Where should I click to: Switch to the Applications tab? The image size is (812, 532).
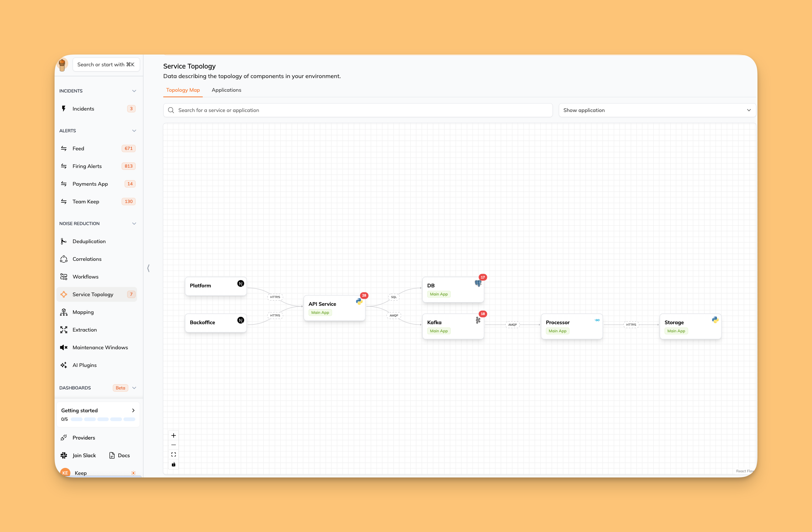click(226, 90)
